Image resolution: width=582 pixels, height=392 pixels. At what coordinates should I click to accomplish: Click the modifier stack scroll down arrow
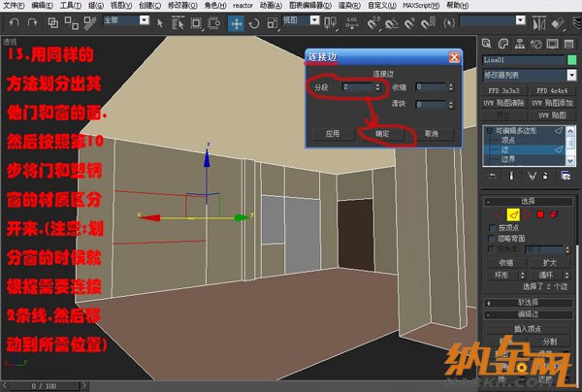(570, 160)
